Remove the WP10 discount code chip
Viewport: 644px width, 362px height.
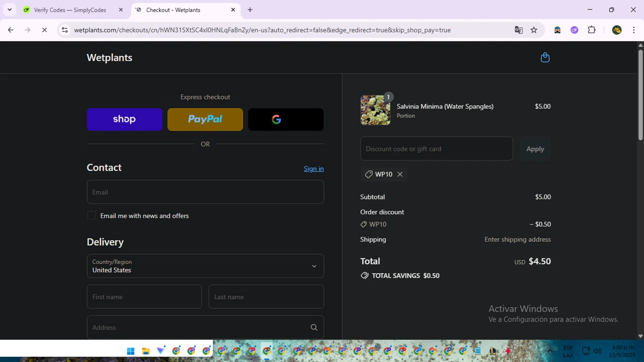tap(400, 174)
